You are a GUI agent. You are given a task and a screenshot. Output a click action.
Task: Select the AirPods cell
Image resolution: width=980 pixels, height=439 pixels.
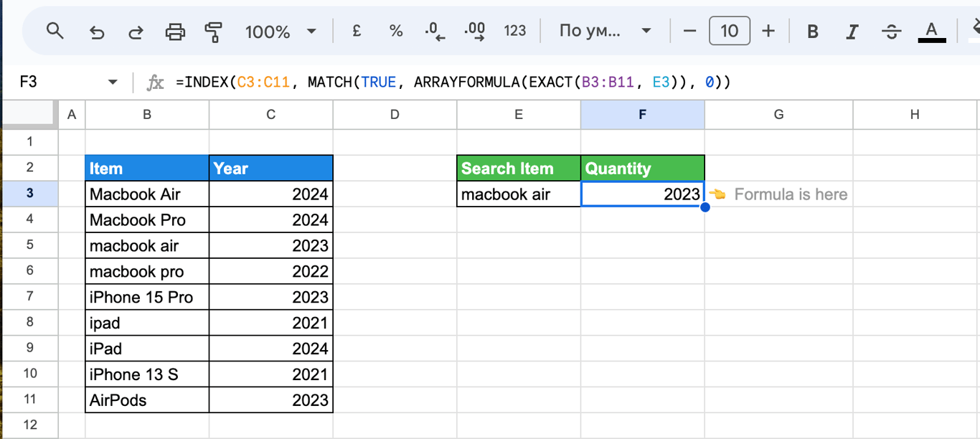point(147,401)
